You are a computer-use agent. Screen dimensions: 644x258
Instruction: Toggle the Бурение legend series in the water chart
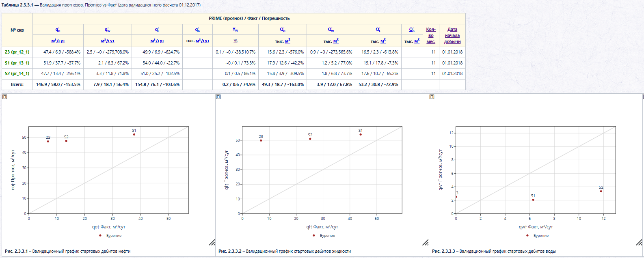(x=538, y=236)
